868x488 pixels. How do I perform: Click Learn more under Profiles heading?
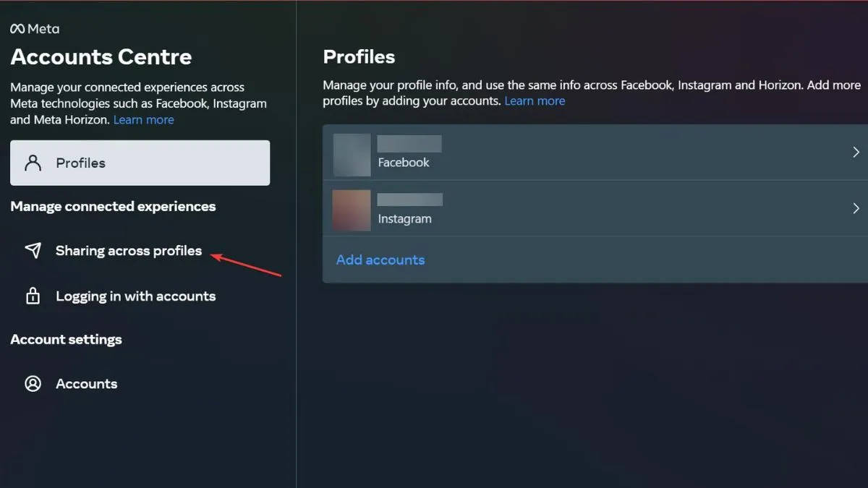(x=535, y=101)
